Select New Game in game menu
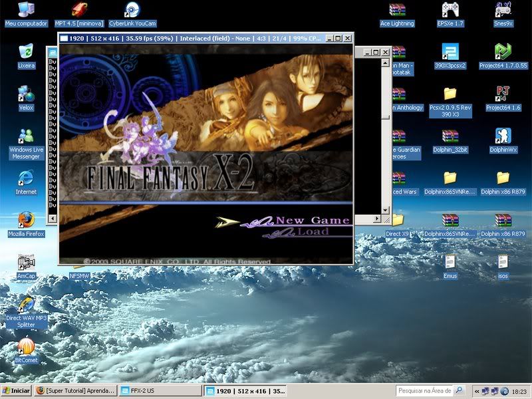This screenshot has width=532, height=399. pyautogui.click(x=312, y=220)
